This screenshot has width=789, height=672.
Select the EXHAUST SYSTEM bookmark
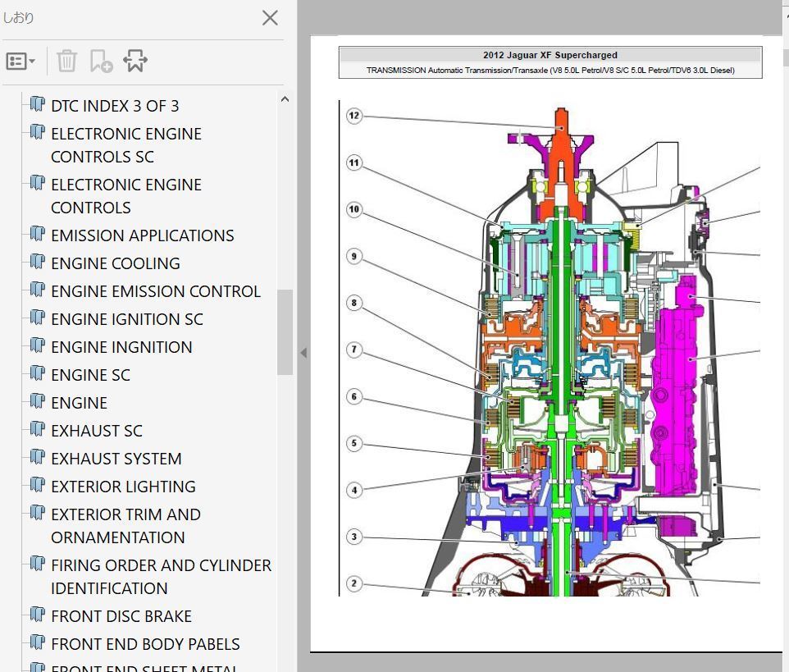point(116,459)
